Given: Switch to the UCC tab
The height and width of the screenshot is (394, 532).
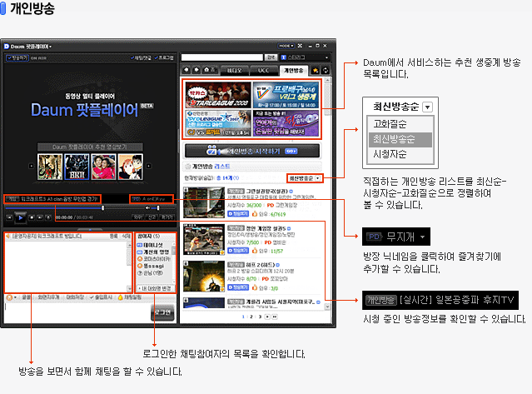Looking at the screenshot, I should [x=263, y=71].
